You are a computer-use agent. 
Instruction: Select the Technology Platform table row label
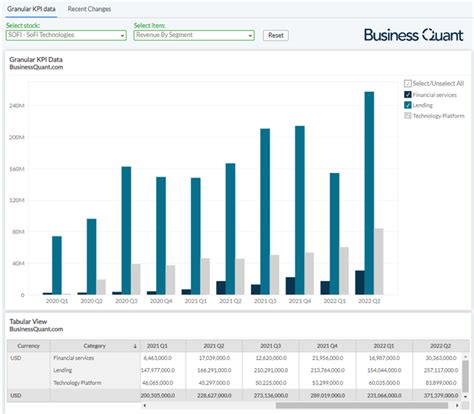coord(77,383)
